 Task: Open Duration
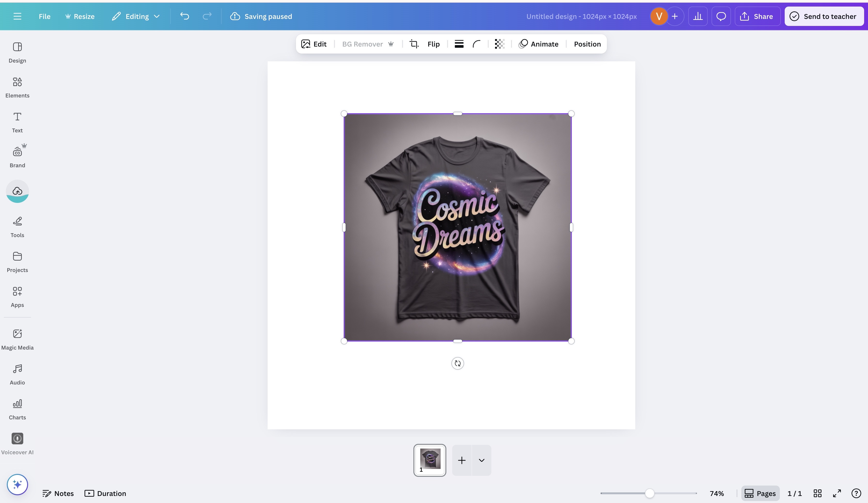105,493
